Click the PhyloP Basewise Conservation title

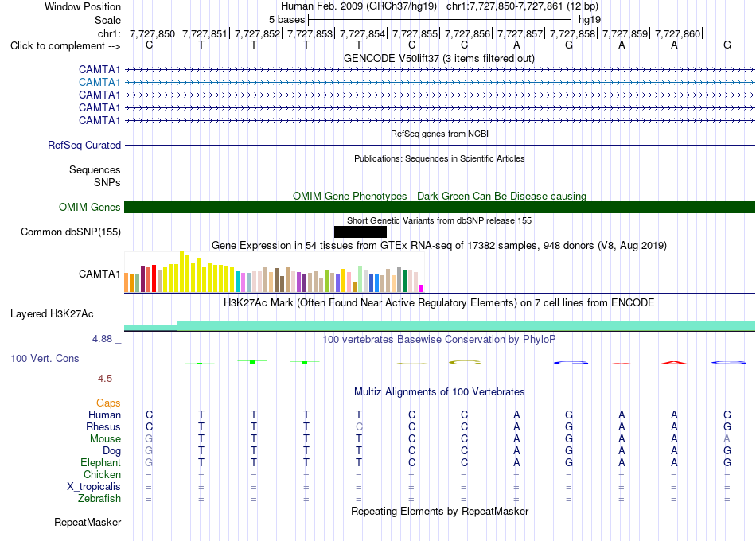(x=439, y=340)
